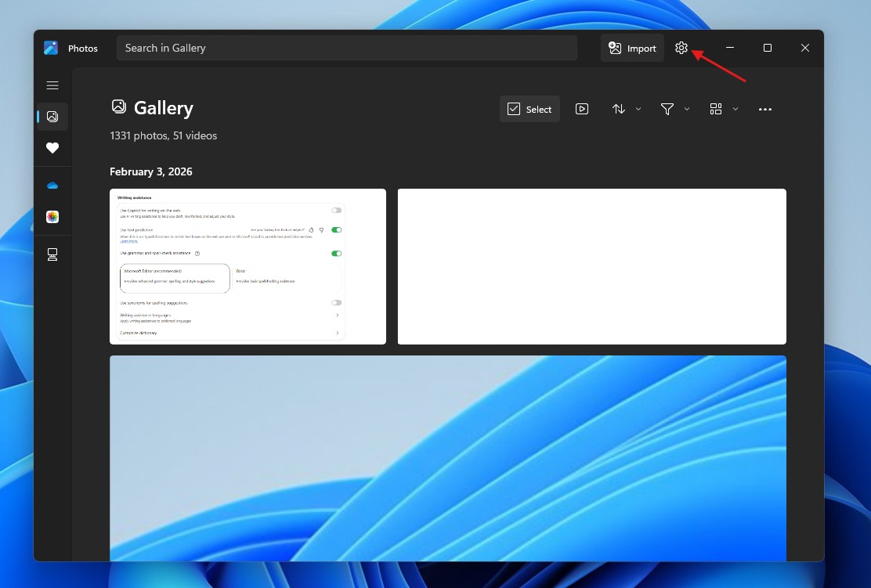This screenshot has width=871, height=588.
Task: Click the Photos app logo
Action: (52, 48)
